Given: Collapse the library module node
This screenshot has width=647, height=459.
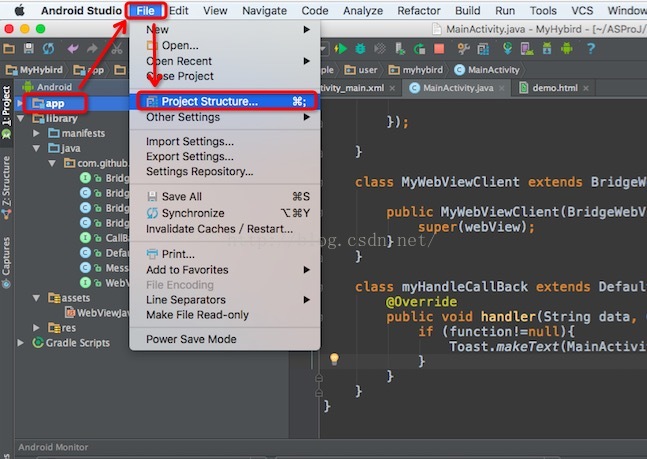Looking at the screenshot, I should tap(22, 118).
